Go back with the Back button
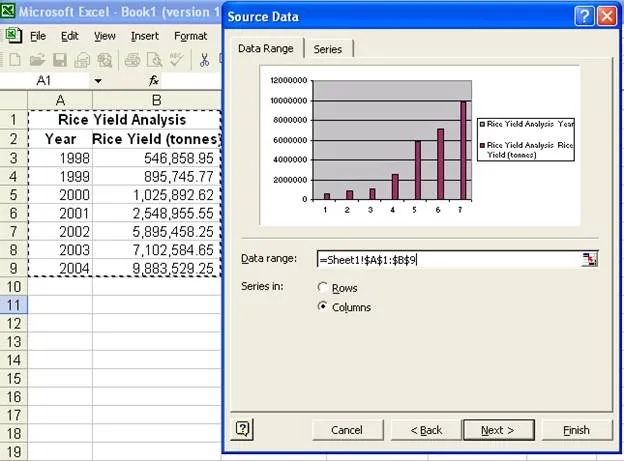Image resolution: width=624 pixels, height=461 pixels. coord(426,430)
